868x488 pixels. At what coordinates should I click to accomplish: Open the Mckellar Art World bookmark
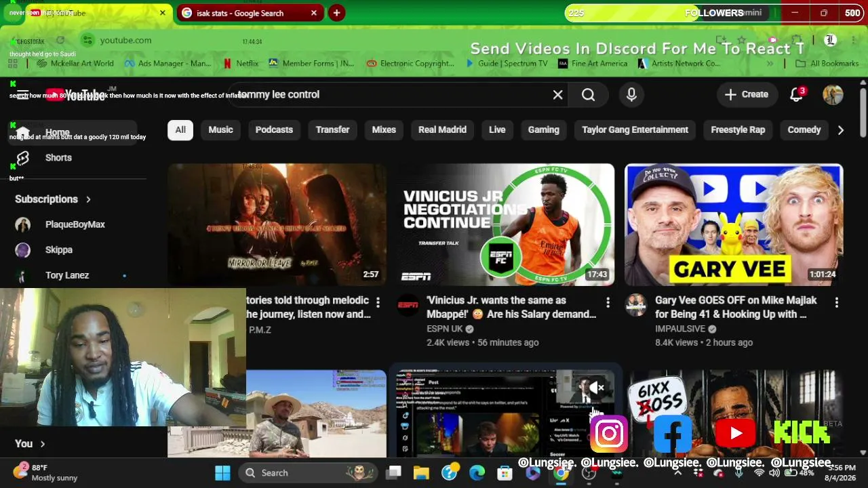coord(75,64)
